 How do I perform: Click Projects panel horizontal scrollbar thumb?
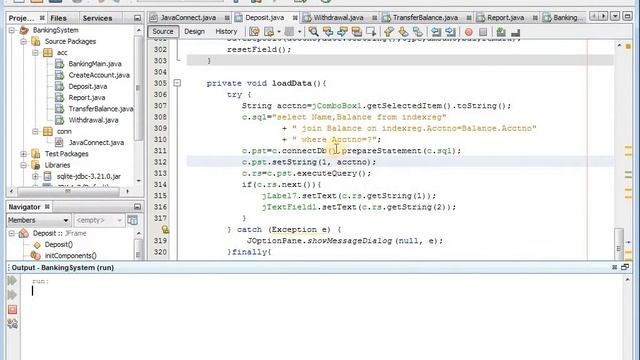pos(68,191)
